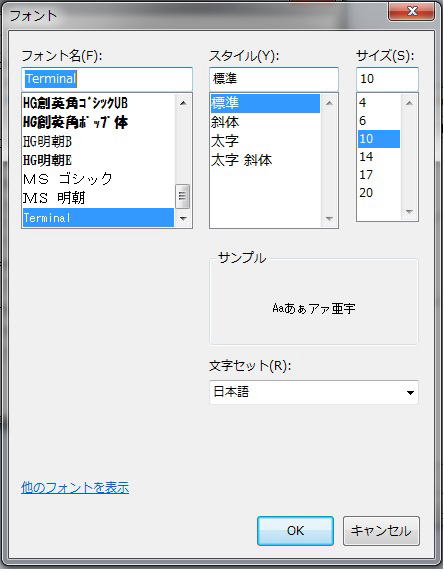Select MS 明朝 font
Image resolution: width=444 pixels, height=572 pixels.
[x=98, y=198]
